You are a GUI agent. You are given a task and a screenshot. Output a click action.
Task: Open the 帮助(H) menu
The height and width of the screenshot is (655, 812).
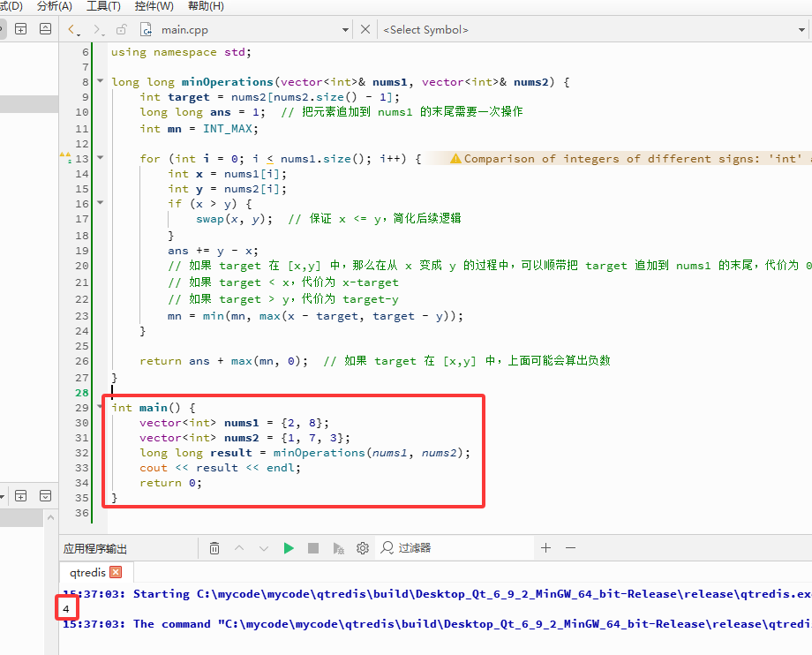coord(206,6)
